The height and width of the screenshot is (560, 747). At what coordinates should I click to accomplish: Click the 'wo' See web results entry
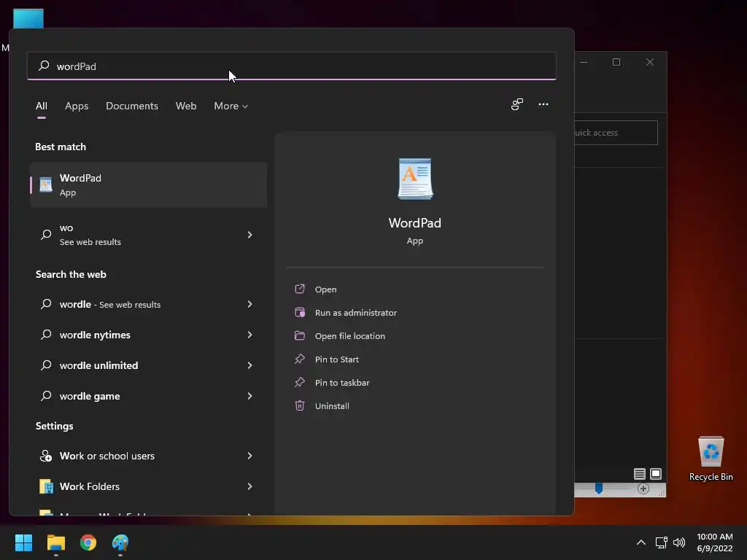[148, 235]
